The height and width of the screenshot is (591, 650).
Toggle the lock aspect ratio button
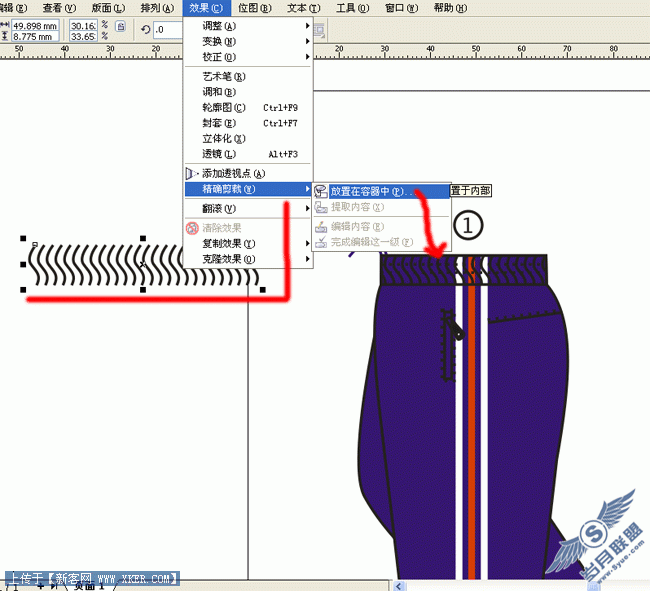[121, 27]
